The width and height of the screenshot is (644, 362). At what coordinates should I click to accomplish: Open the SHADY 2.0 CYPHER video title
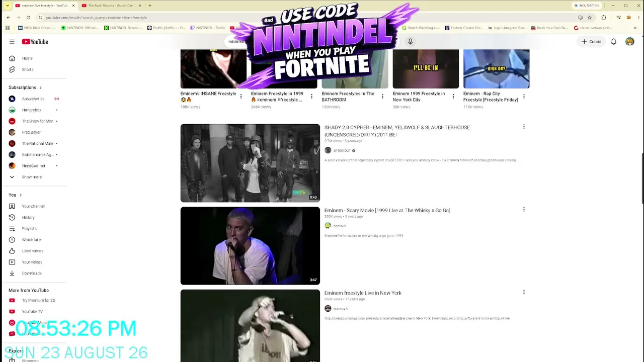pyautogui.click(x=397, y=131)
